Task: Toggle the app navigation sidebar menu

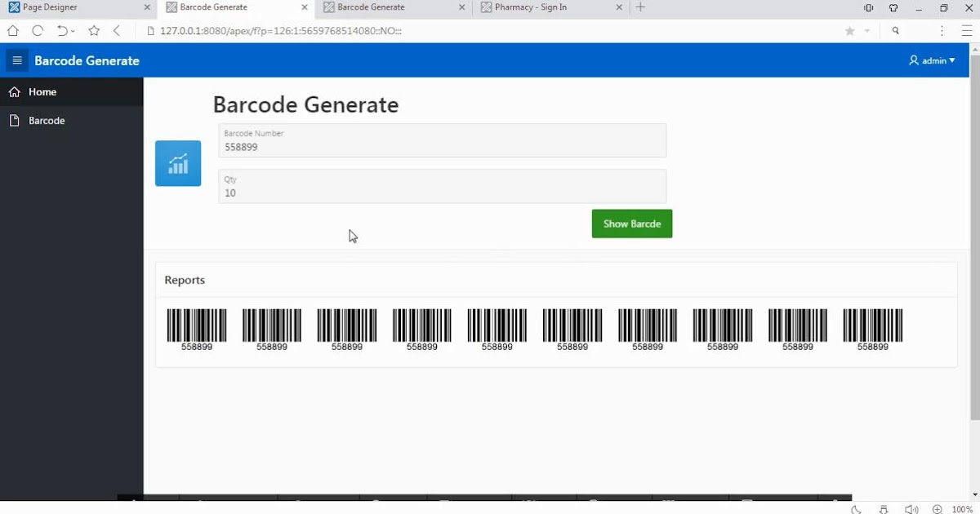Action: pos(16,60)
